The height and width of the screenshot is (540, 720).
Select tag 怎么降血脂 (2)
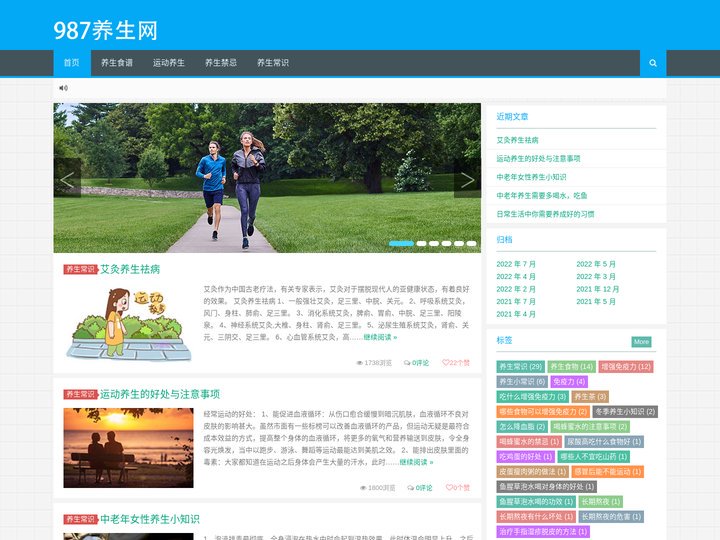[x=522, y=427]
